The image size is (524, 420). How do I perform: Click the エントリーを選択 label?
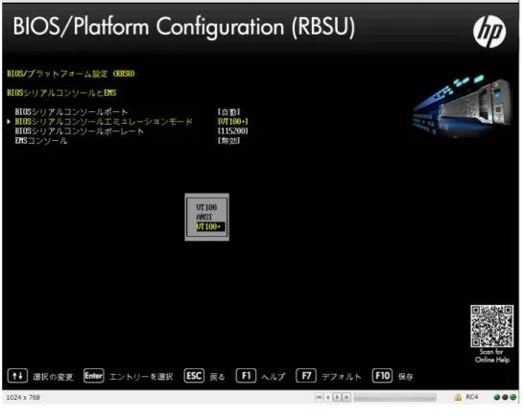tap(141, 377)
